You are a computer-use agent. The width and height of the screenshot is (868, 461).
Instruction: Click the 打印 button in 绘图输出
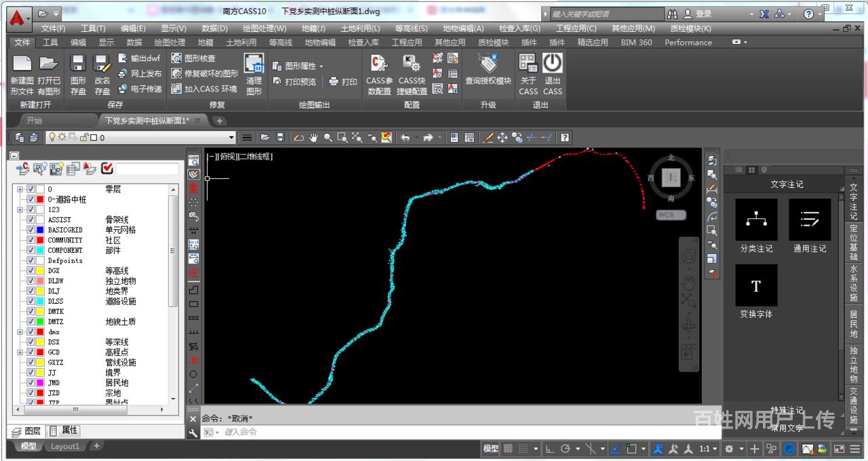click(342, 81)
